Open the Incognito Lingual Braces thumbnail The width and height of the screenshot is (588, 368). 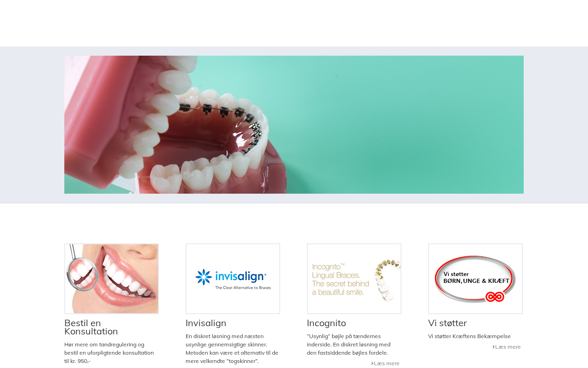(354, 279)
